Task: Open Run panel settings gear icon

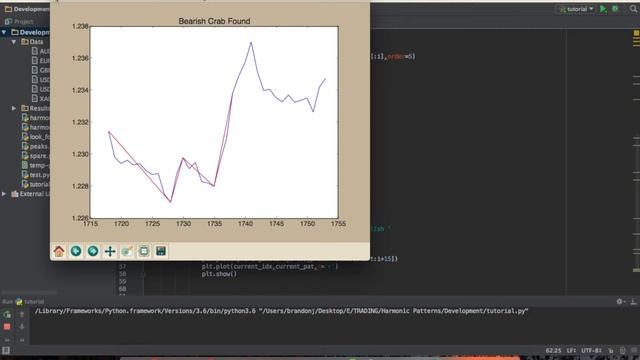Action: pos(620,302)
